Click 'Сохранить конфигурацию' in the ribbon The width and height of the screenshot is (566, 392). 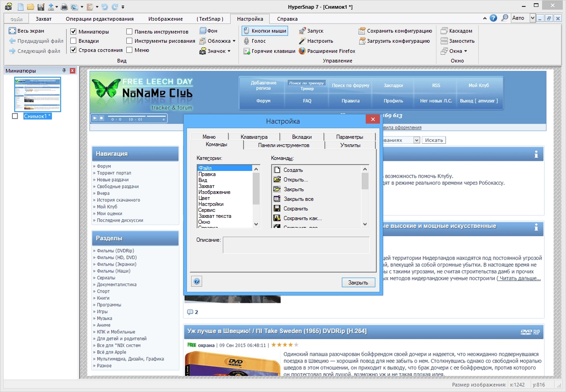[x=396, y=31]
